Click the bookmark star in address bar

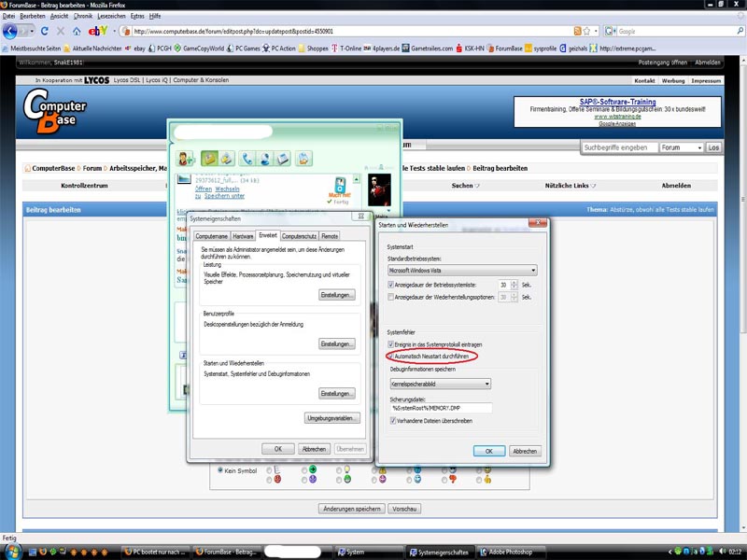pyautogui.click(x=586, y=31)
